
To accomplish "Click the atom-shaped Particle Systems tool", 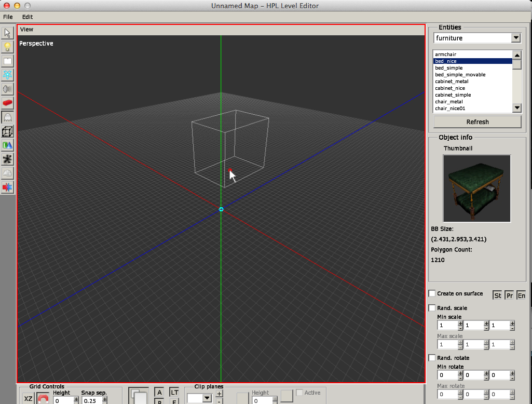I will click(x=7, y=75).
